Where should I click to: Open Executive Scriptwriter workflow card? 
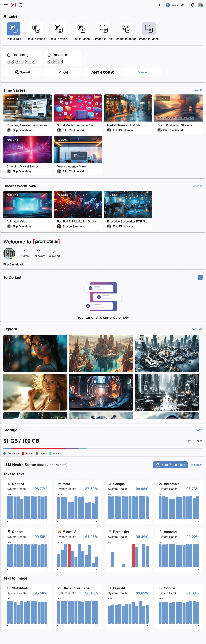(128, 210)
